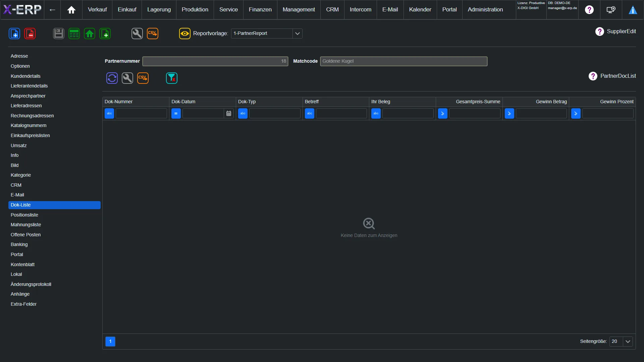Click the red delete document icon
Image resolution: width=644 pixels, height=362 pixels.
coord(30,34)
